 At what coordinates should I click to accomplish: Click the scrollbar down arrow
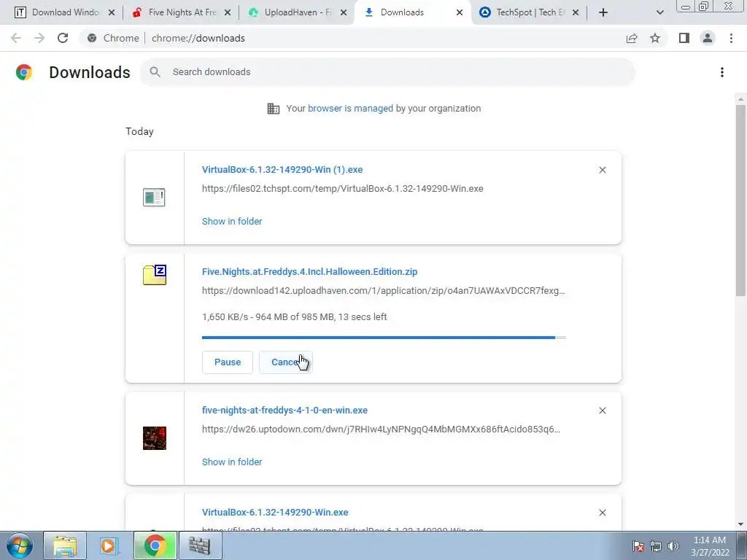coord(740,524)
